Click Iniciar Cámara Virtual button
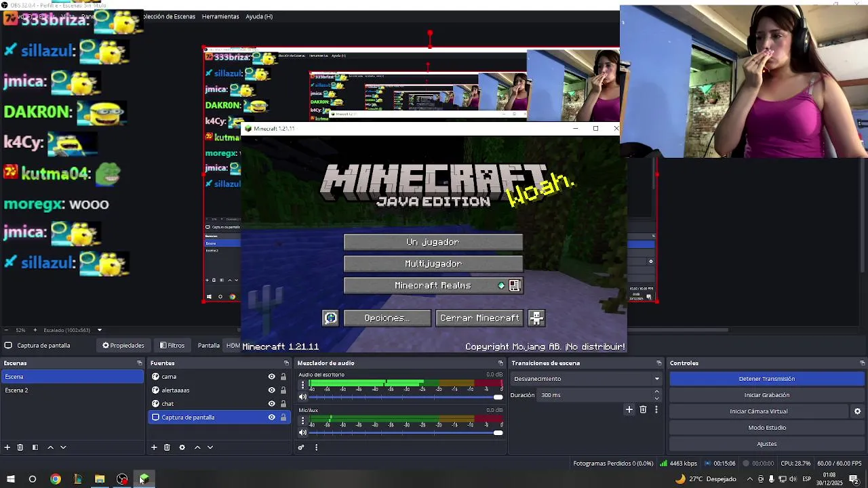868x488 pixels. [x=759, y=411]
